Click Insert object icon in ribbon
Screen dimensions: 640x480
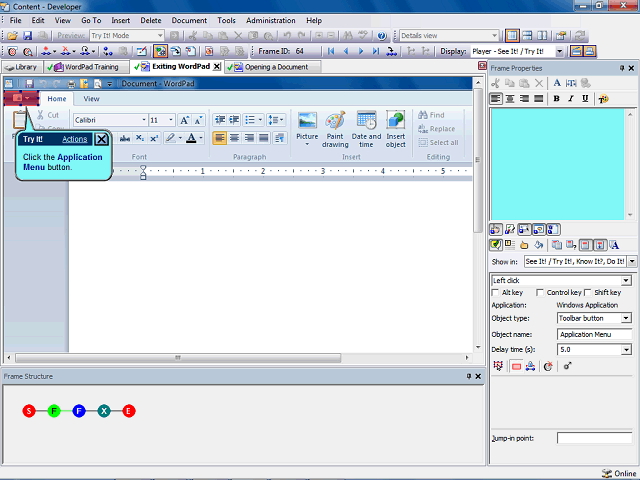pyautogui.click(x=396, y=129)
